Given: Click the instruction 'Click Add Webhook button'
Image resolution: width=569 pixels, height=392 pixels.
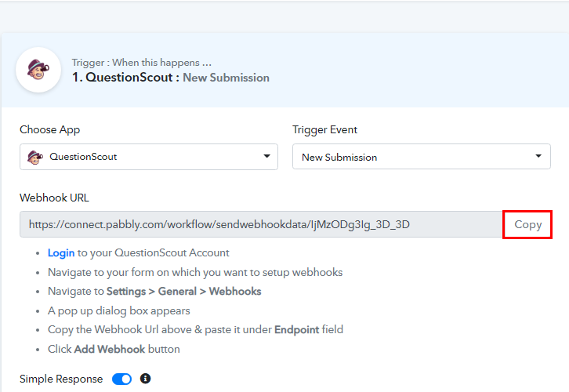Looking at the screenshot, I should coord(114,349).
